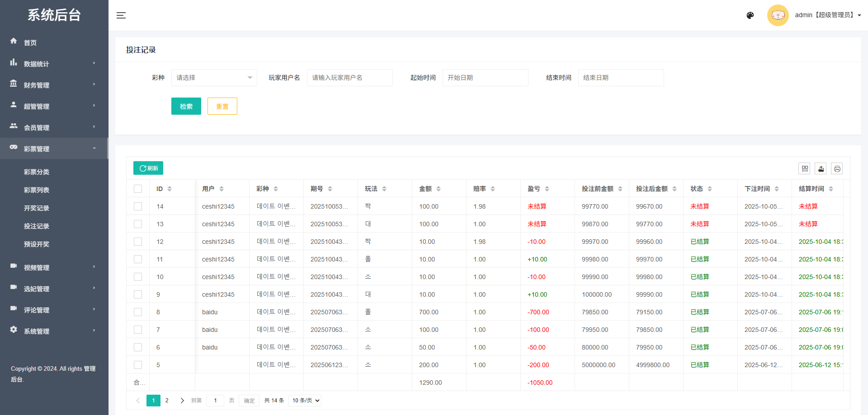This screenshot has height=415, width=868.
Task: Switch to 预设开奖 menu item
Action: tap(37, 244)
